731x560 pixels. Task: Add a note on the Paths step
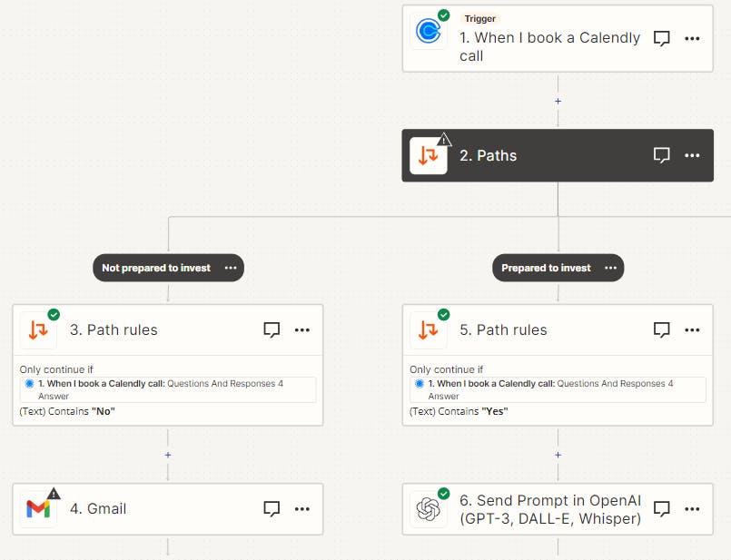point(662,155)
